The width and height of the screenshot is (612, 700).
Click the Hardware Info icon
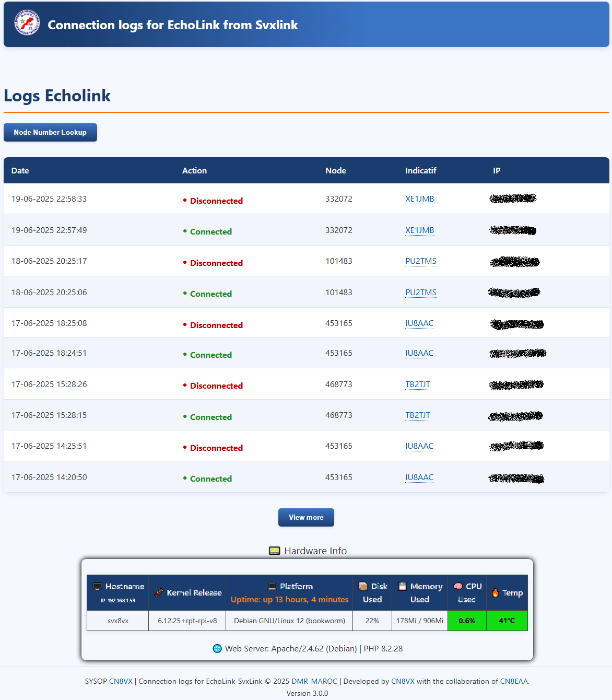click(274, 551)
